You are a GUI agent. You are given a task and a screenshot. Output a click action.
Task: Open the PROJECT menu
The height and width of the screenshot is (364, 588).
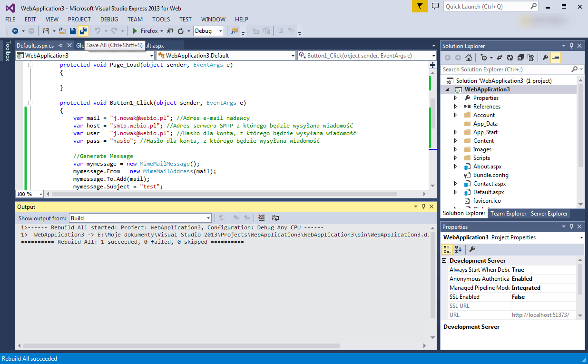coord(79,20)
